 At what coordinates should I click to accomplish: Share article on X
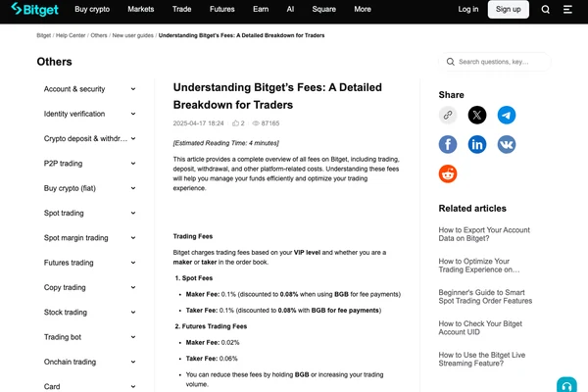click(x=477, y=115)
